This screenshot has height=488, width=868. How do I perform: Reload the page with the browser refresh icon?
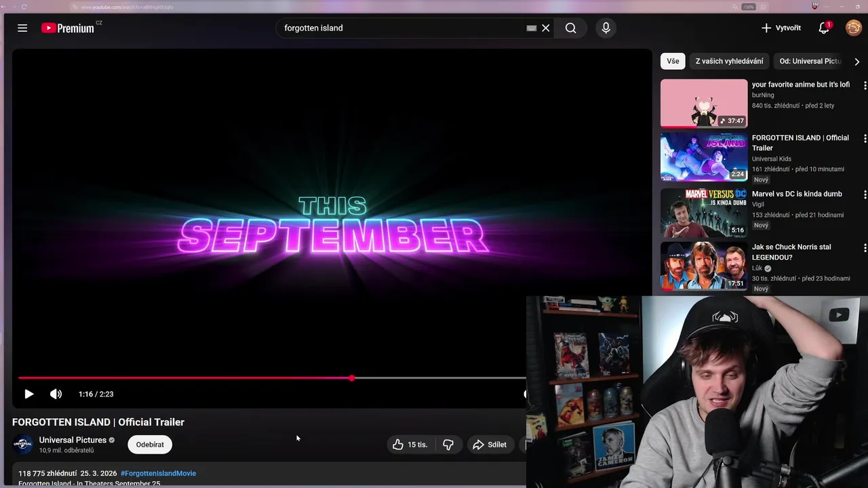(24, 7)
